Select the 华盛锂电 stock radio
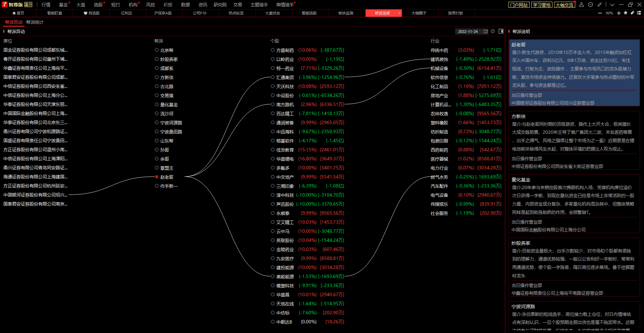Screen dimensions: 644x333 pyautogui.click(x=273, y=159)
